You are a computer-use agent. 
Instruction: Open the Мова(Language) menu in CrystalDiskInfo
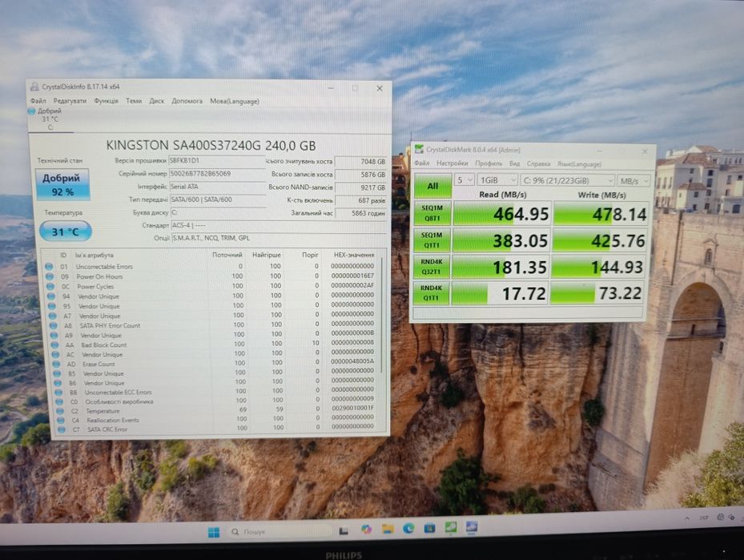click(235, 101)
